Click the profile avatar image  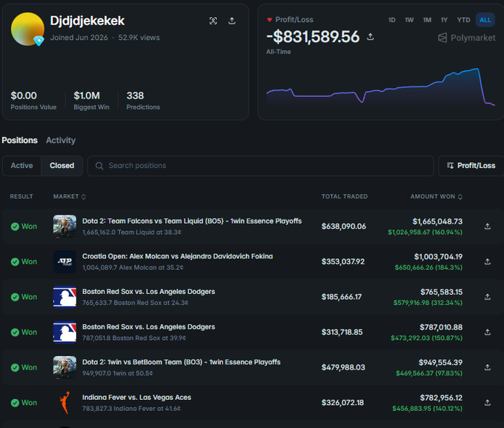click(x=27, y=29)
